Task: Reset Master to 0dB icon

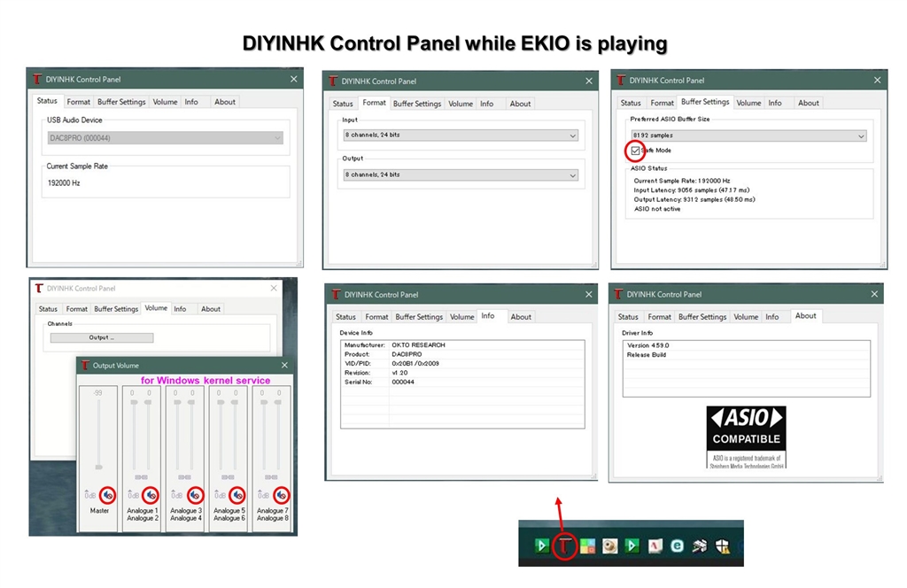Action: pyautogui.click(x=90, y=495)
